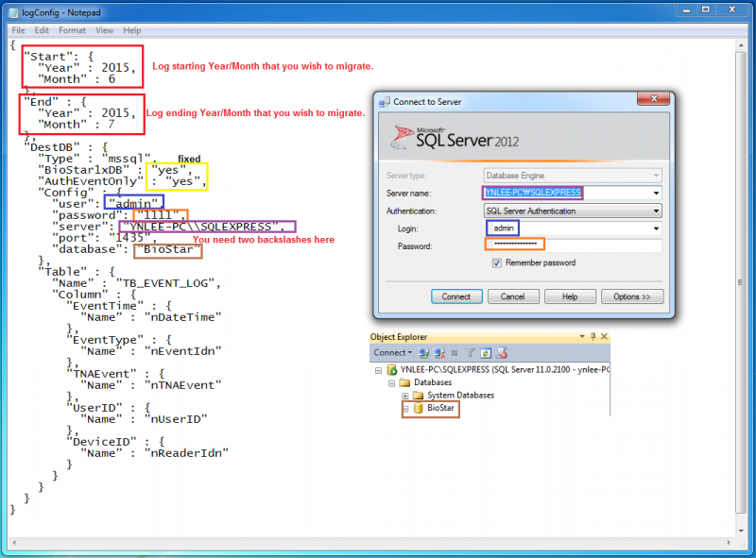Click Refresh icon in Object Explorer toolbar
This screenshot has width=756, height=558.
pyautogui.click(x=486, y=353)
